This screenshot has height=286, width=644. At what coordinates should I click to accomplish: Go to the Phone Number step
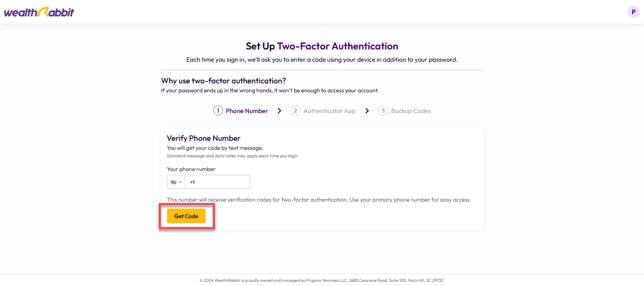[247, 111]
